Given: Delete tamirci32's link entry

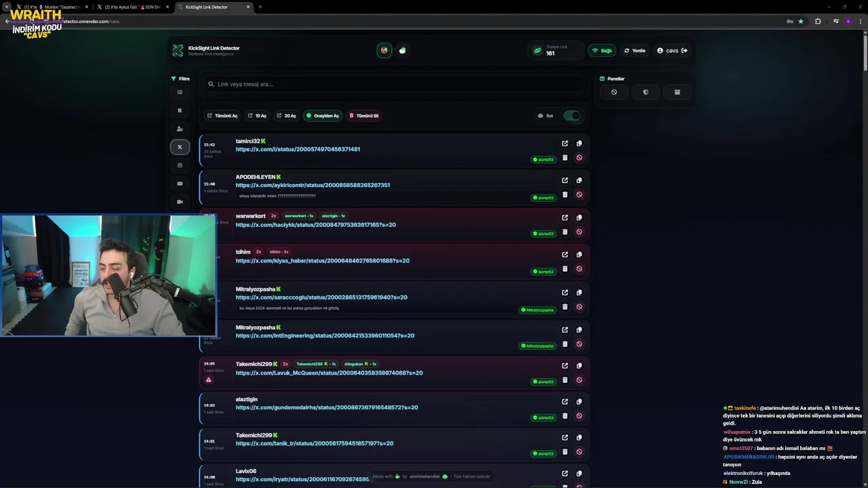Looking at the screenshot, I should coord(565,158).
